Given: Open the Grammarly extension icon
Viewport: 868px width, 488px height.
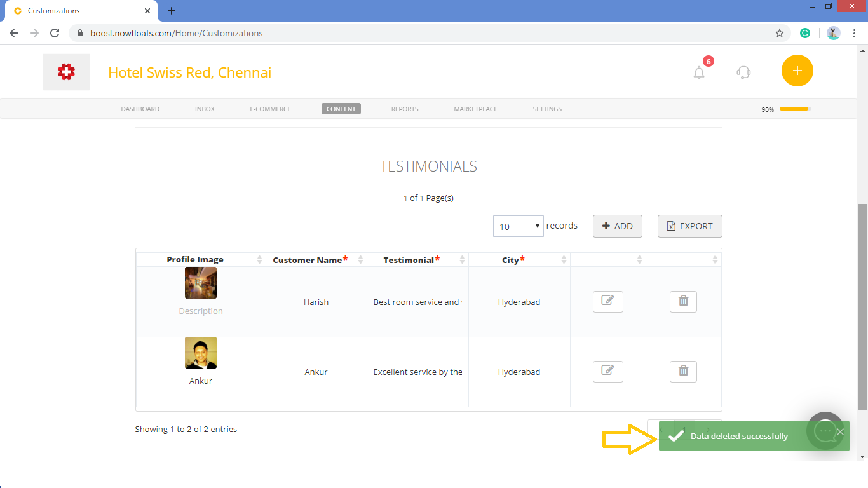Looking at the screenshot, I should pos(805,33).
